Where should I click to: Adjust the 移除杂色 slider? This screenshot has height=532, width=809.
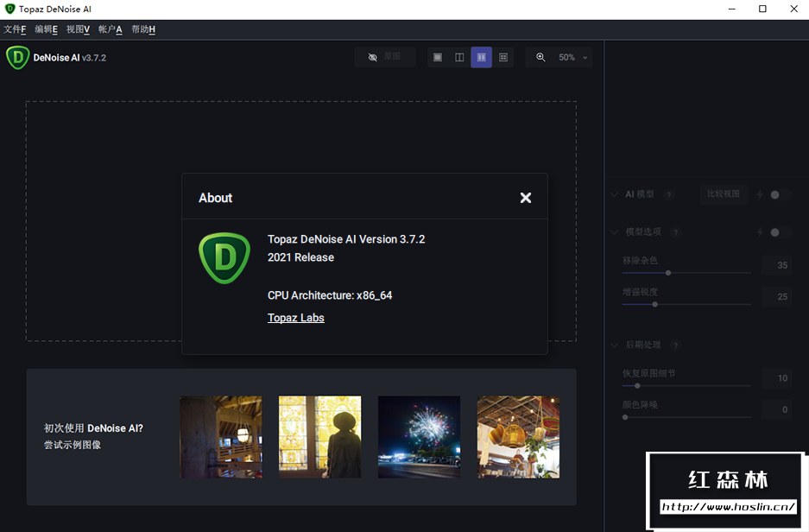coord(686,272)
